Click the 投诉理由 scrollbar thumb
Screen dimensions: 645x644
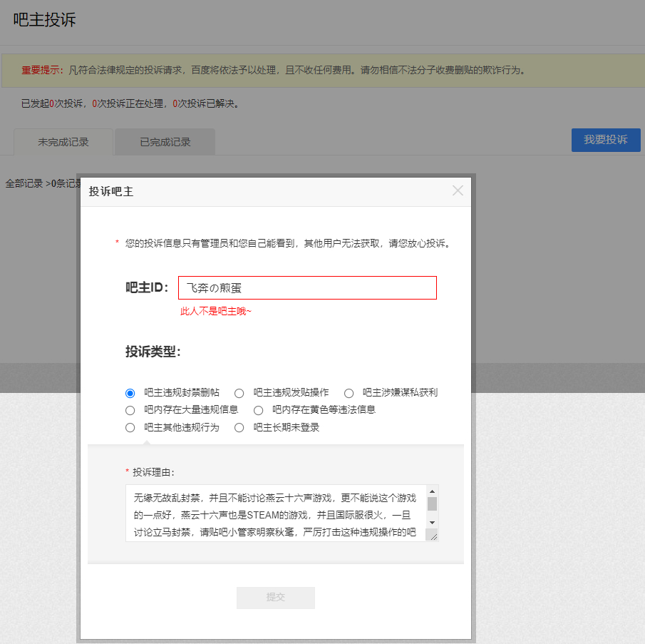tap(431, 504)
